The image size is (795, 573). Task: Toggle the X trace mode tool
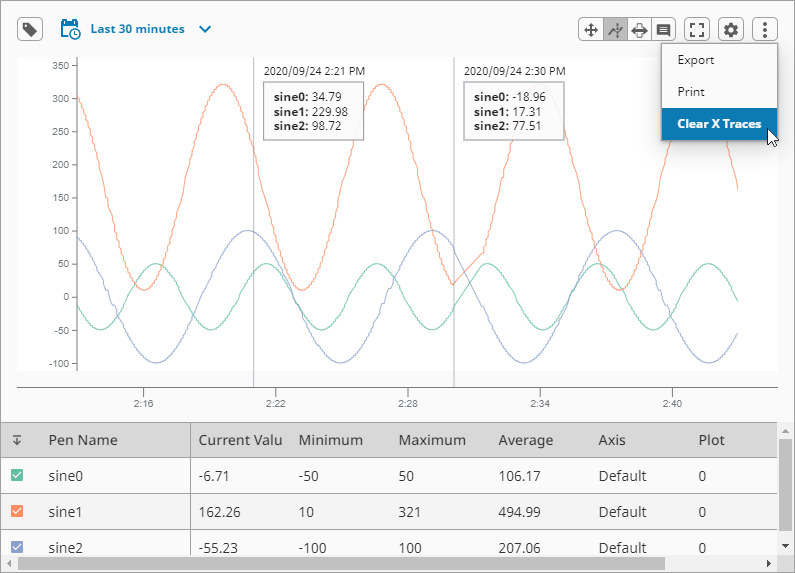(x=615, y=30)
